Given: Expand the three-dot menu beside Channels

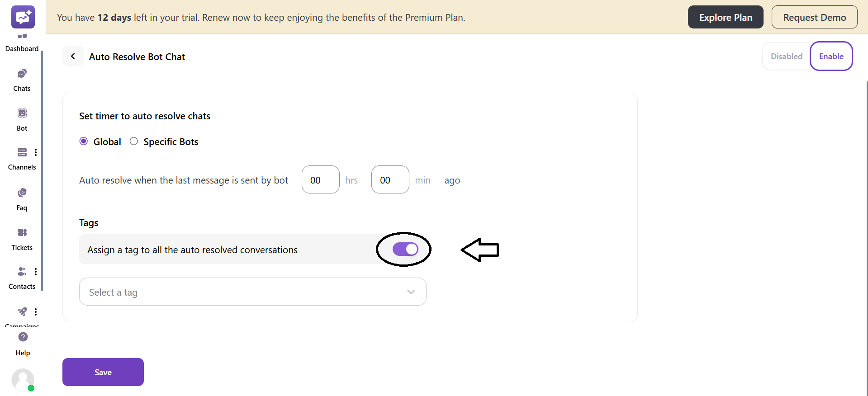Looking at the screenshot, I should pyautogui.click(x=36, y=152).
